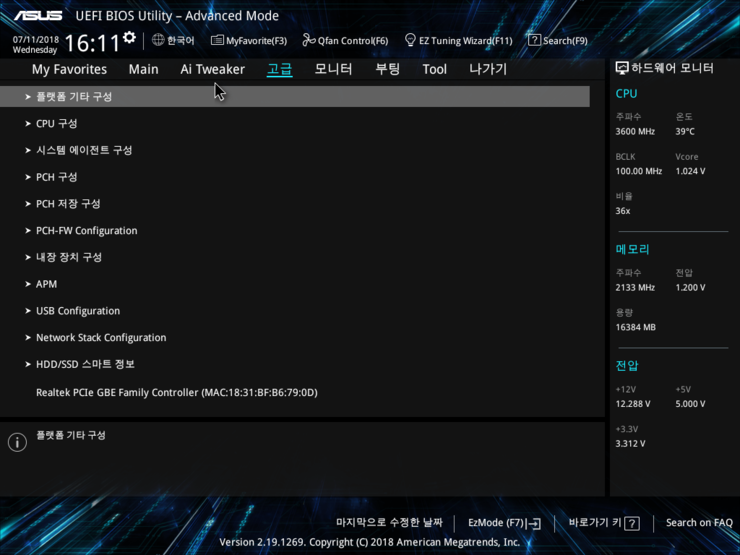Switch to Main tab
740x555 pixels.
143,69
